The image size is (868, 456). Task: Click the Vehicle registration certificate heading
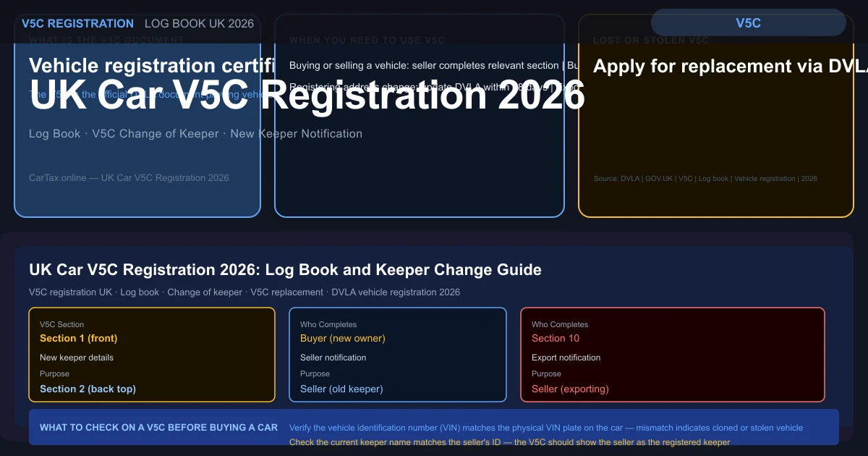click(152, 66)
